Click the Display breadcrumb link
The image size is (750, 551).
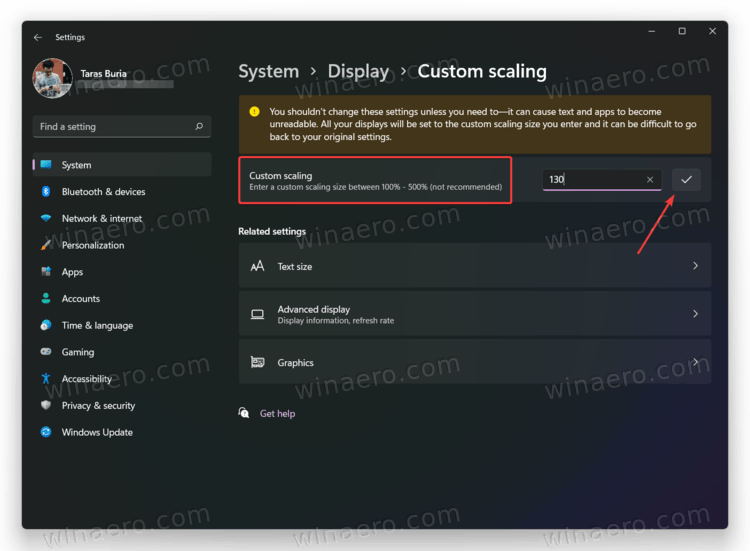click(x=358, y=71)
